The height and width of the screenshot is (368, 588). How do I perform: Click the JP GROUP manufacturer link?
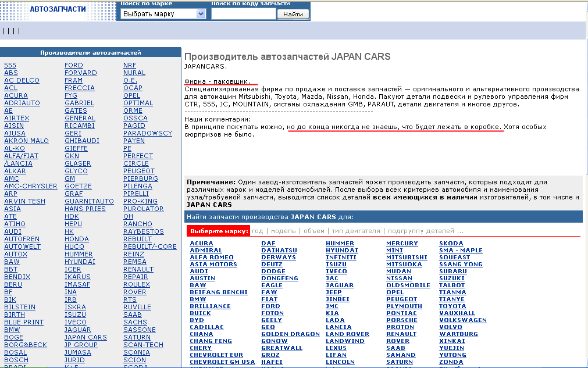(x=81, y=345)
